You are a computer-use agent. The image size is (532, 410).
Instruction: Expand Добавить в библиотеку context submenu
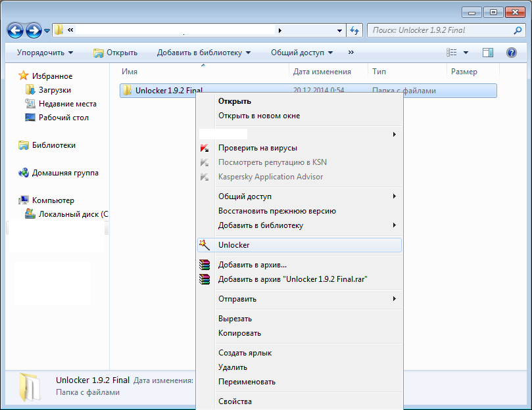click(x=300, y=225)
